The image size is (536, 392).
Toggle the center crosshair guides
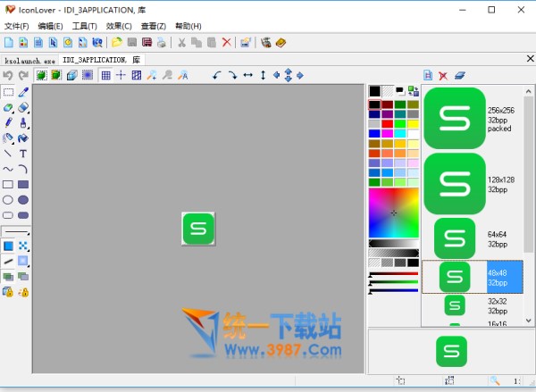coord(121,75)
